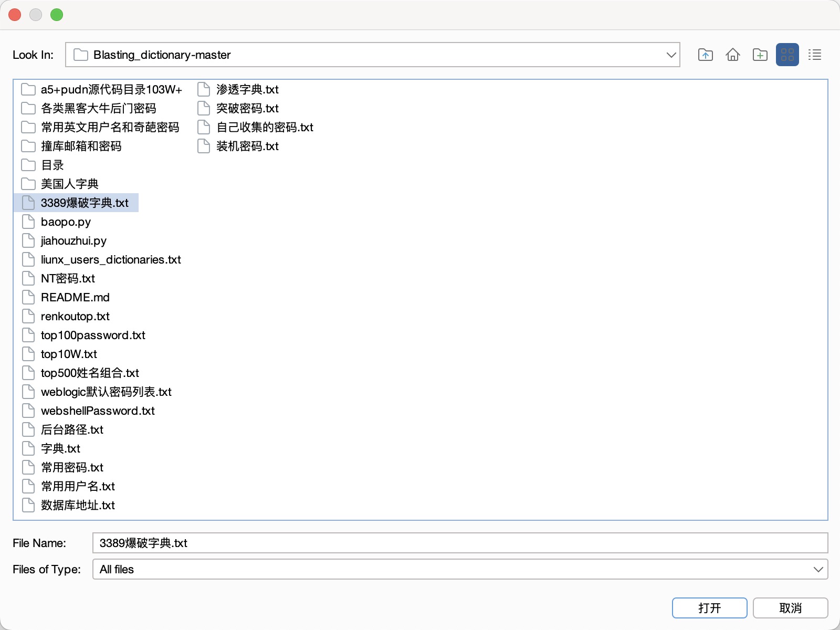The width and height of the screenshot is (840, 630).
Task: Select the baopo.py file icon
Action: pos(28,222)
